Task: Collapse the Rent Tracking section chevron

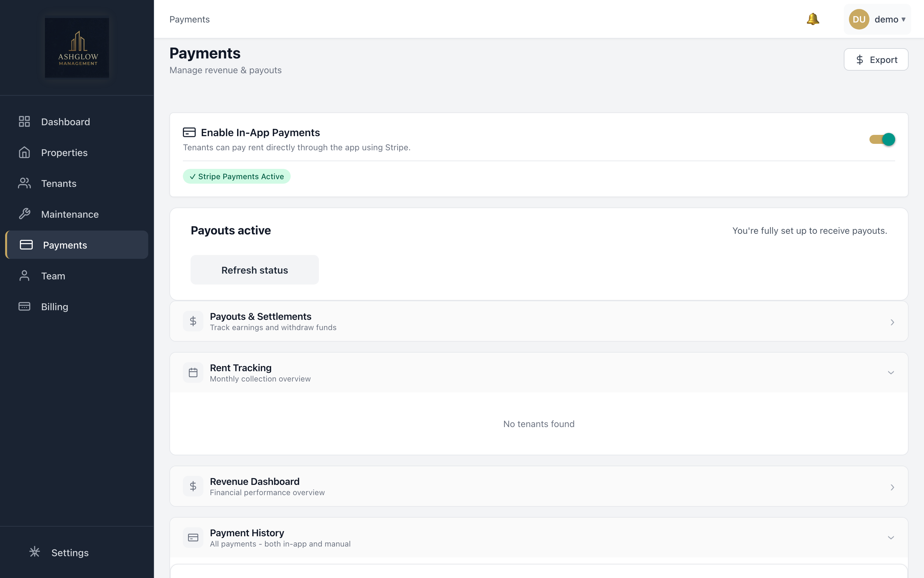Action: (x=891, y=373)
